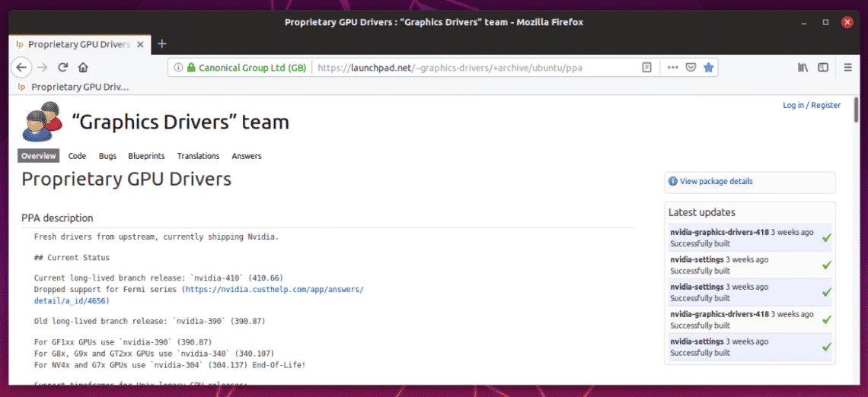Image resolution: width=868 pixels, height=397 pixels.
Task: Save page to Pocket icon
Action: tap(691, 68)
